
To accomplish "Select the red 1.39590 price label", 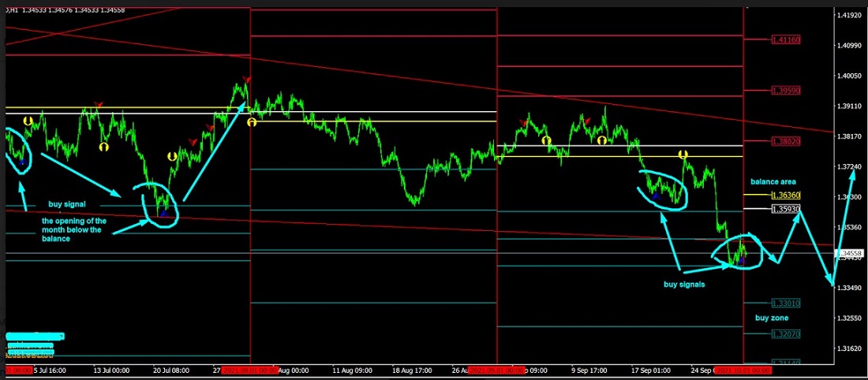I will pos(784,91).
